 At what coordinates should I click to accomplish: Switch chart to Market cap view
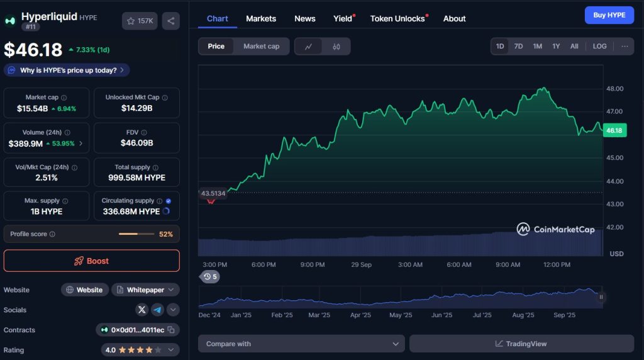click(x=261, y=47)
